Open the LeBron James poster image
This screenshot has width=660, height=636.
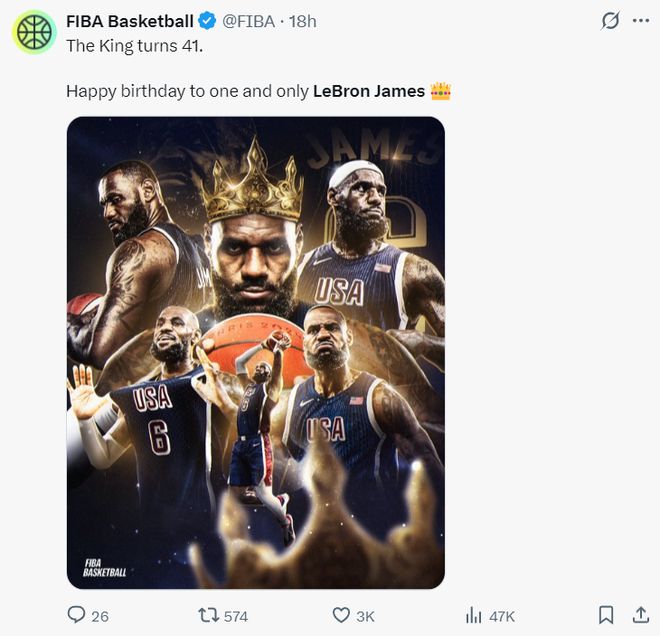(255, 352)
